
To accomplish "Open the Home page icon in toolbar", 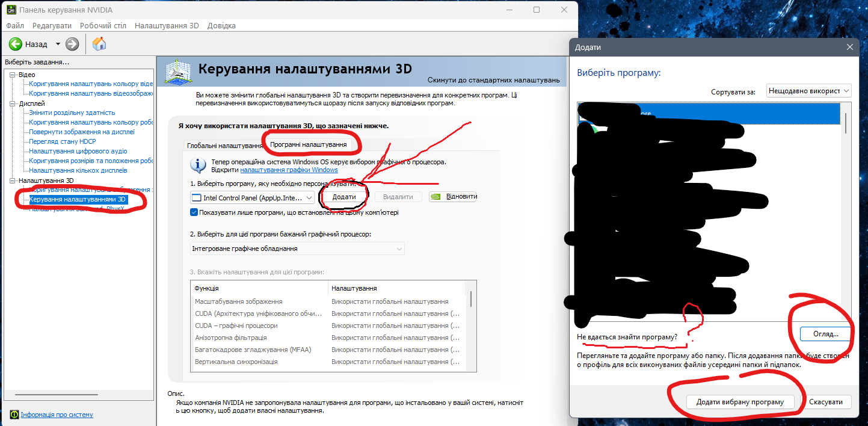I will click(x=99, y=44).
